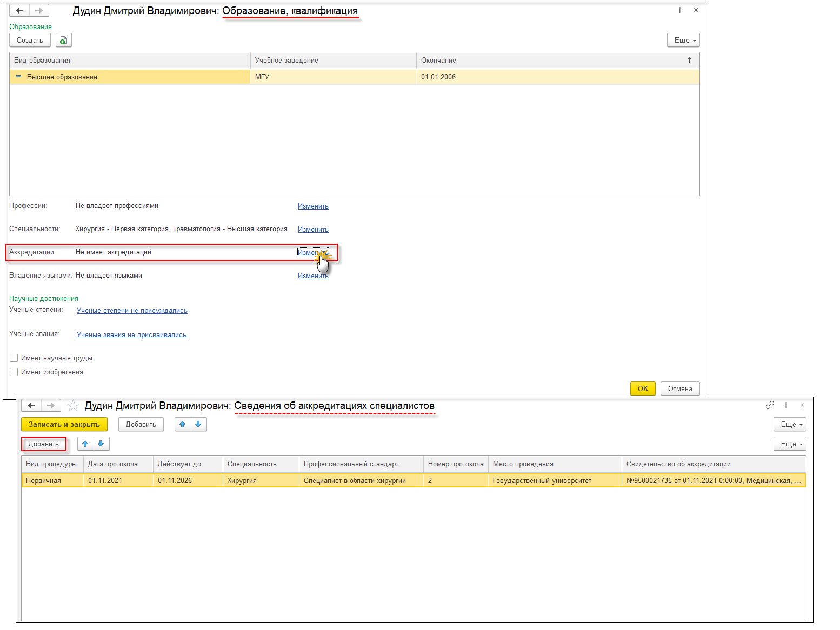Screen dimensions: 840x630
Task: Select Свидетельство об аккредитации column header
Action: [x=714, y=464]
